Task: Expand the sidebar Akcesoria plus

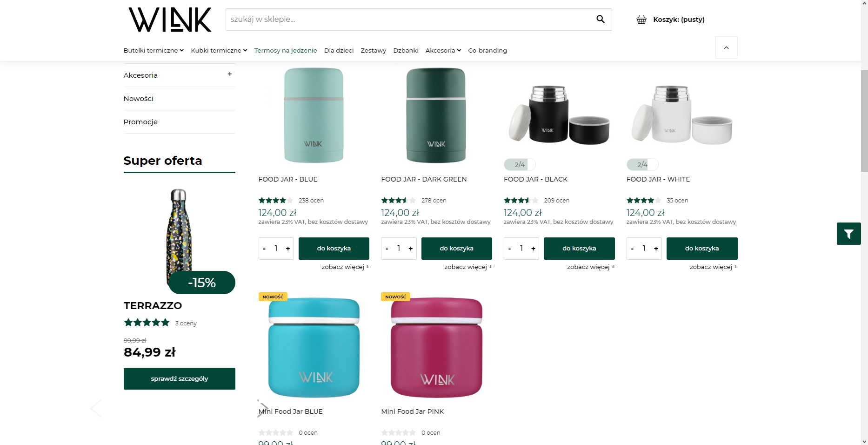Action: 230,74
